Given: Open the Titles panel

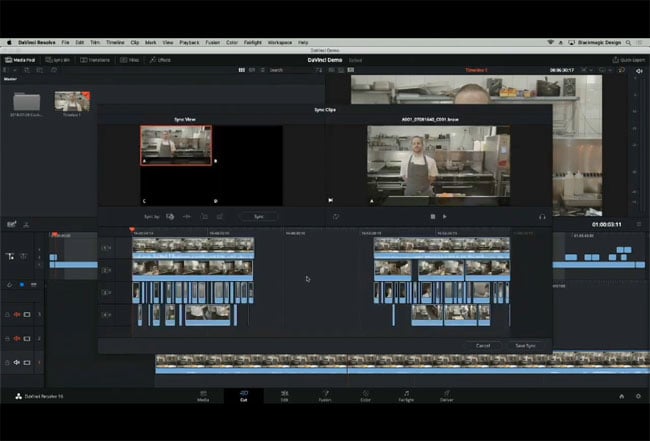Looking at the screenshot, I should 129,60.
